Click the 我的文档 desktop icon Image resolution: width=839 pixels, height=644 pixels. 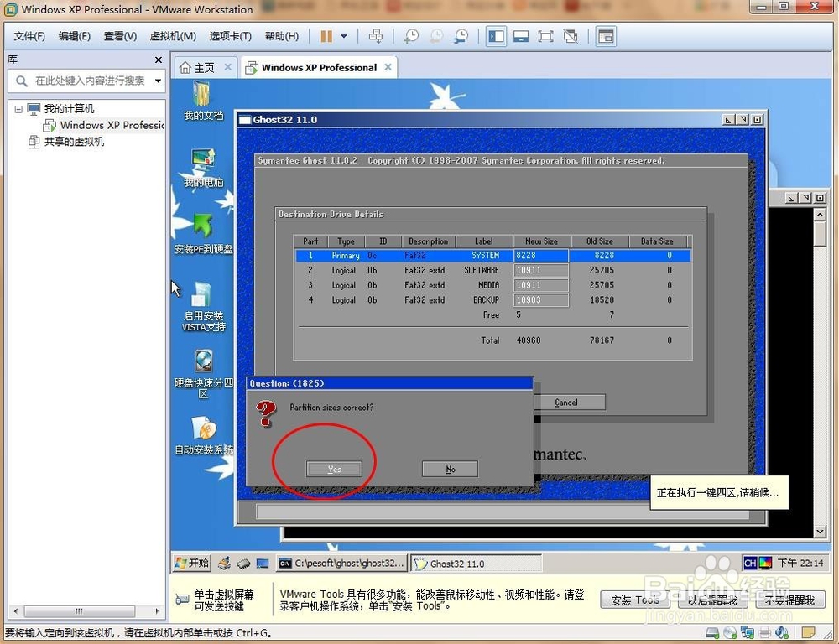point(203,100)
